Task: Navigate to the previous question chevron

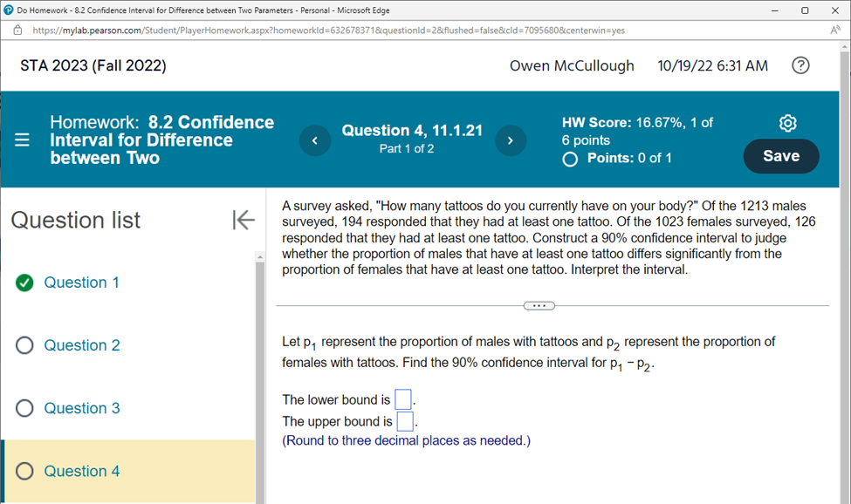Action: click(314, 140)
